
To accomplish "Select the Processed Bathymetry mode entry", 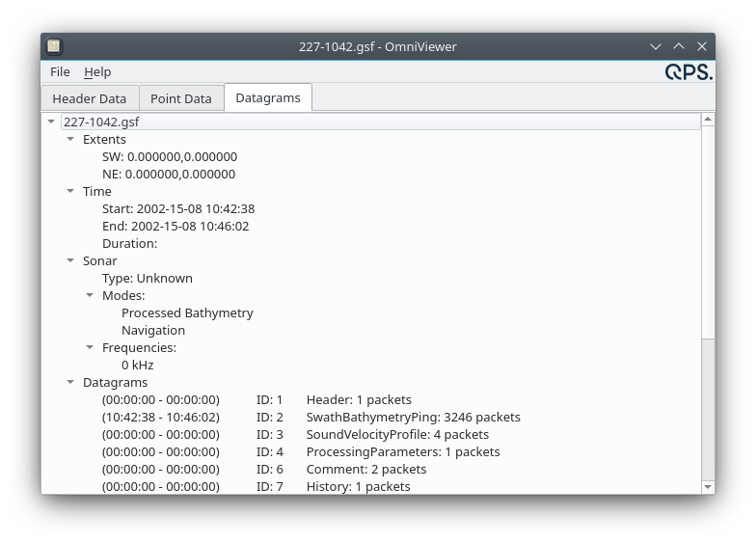I will pyautogui.click(x=187, y=313).
